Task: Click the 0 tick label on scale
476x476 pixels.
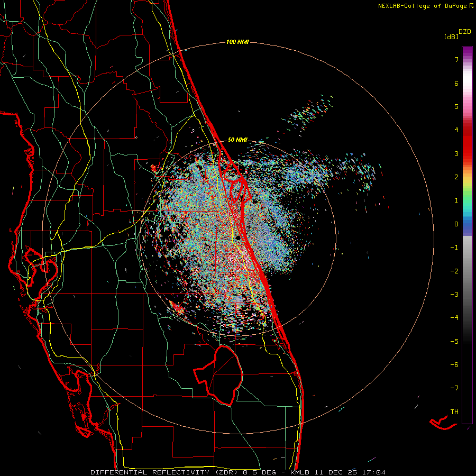Action: 456,224
